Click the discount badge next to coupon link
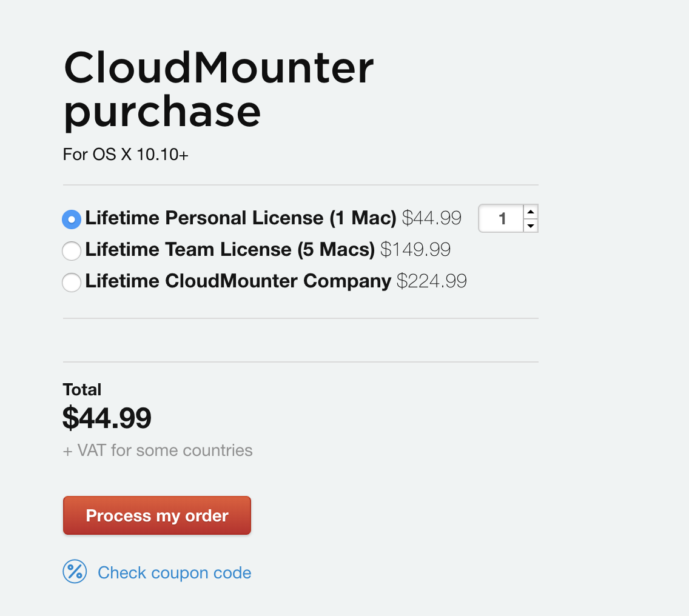 pyautogui.click(x=74, y=571)
